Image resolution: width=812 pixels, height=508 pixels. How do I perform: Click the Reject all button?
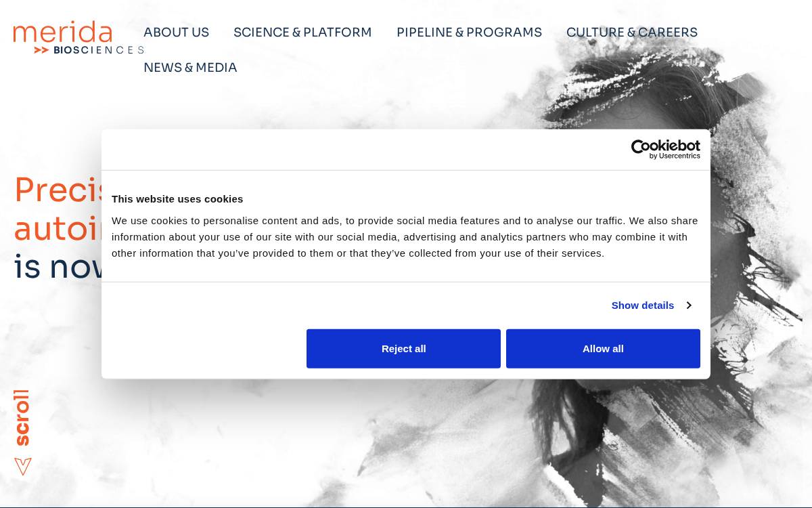tap(403, 349)
